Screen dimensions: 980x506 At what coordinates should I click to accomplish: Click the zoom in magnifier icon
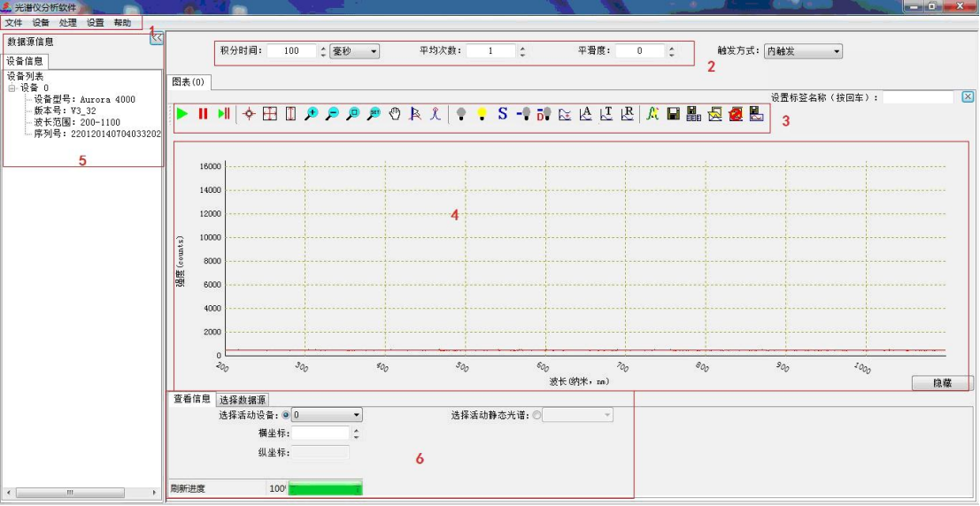(x=311, y=114)
